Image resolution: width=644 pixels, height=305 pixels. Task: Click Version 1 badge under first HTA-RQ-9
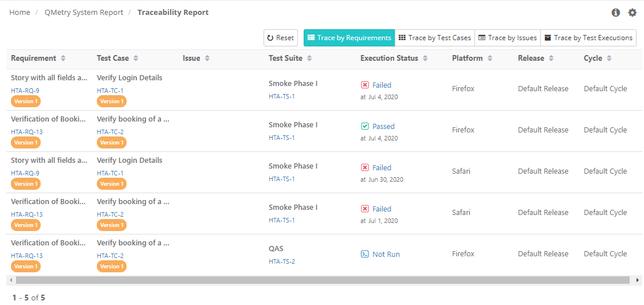pos(25,101)
